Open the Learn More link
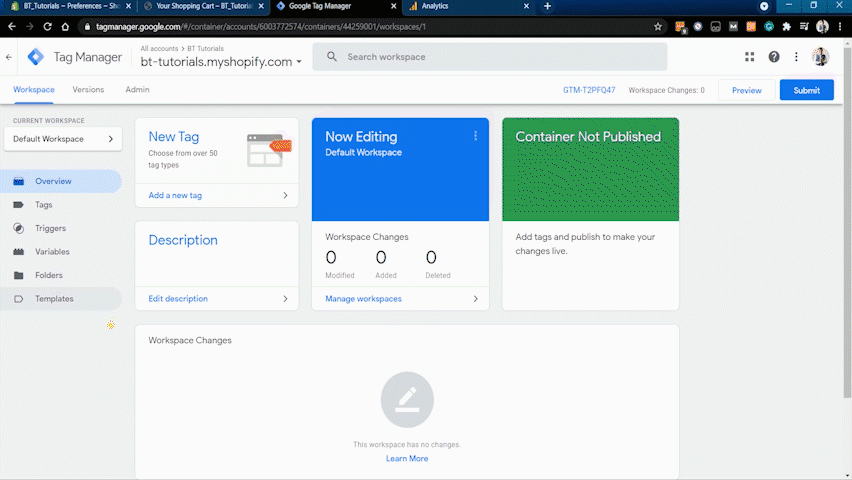Screen dimensions: 852x480 tap(407, 458)
